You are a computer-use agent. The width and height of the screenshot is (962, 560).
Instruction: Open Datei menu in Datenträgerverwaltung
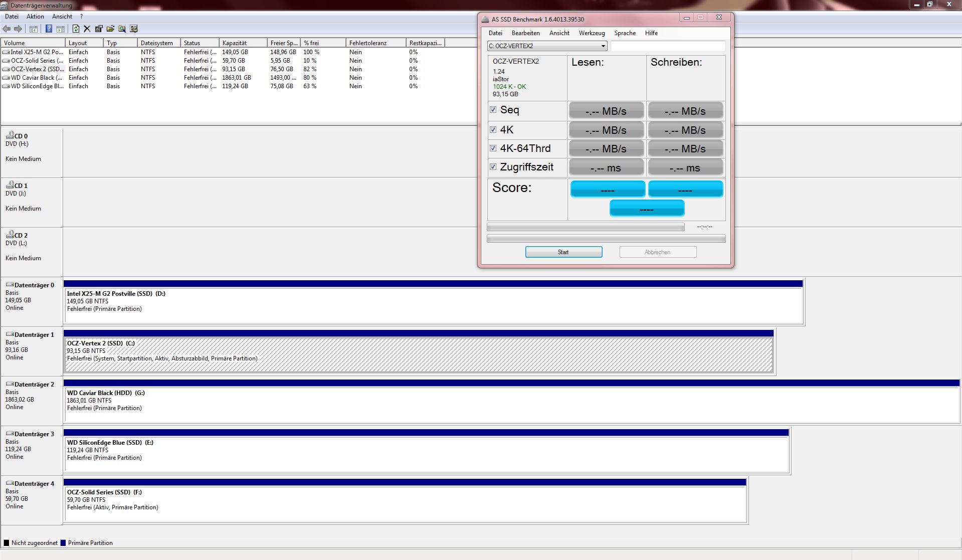click(12, 17)
